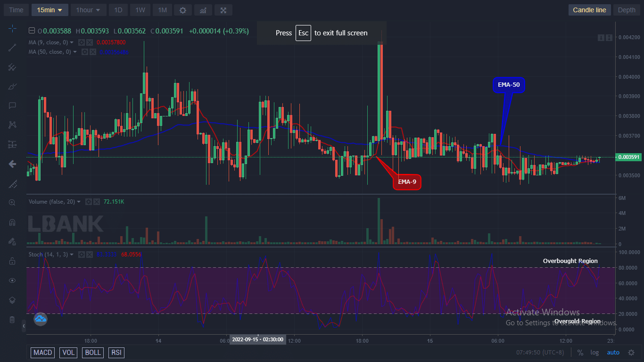Select the ruler measure tool
The width and height of the screenshot is (644, 362).
[x=12, y=183]
